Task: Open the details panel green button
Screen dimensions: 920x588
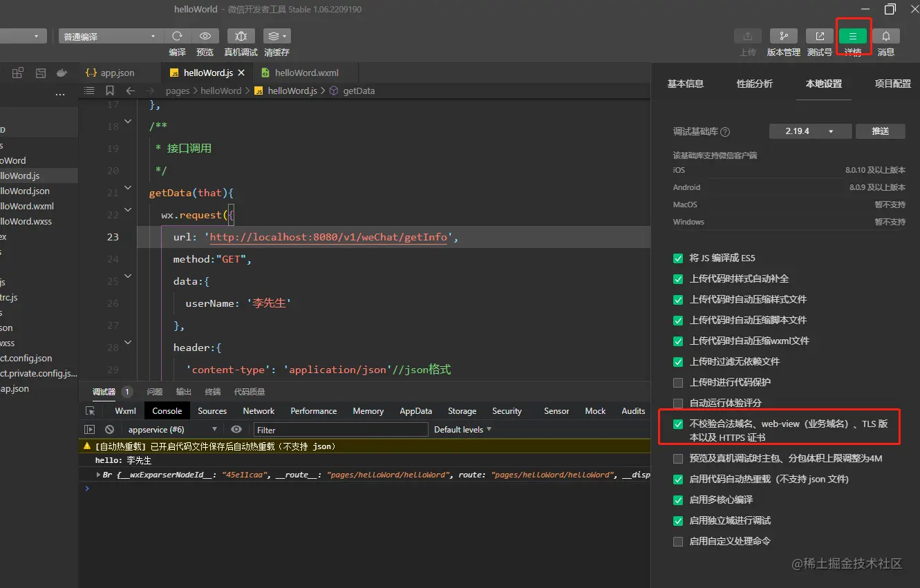Action: click(x=853, y=36)
